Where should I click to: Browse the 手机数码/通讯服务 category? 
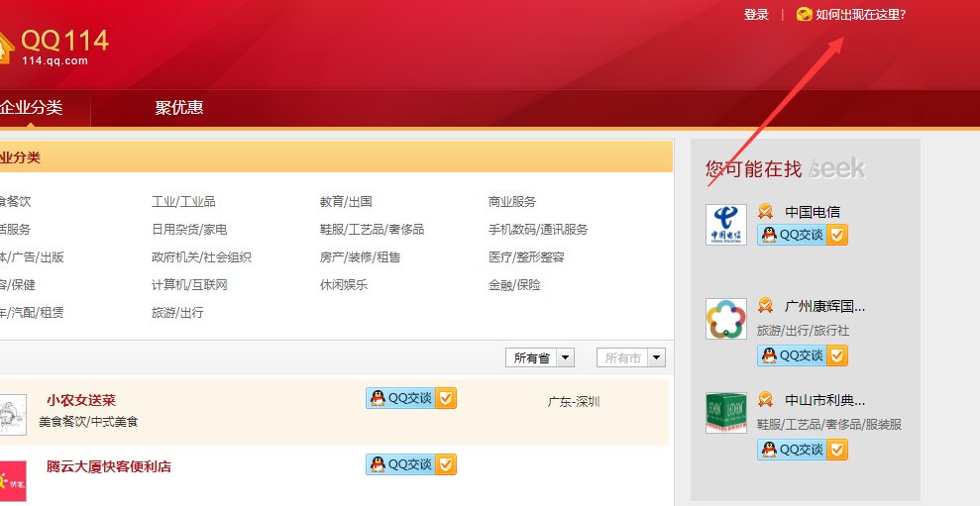coord(538,230)
